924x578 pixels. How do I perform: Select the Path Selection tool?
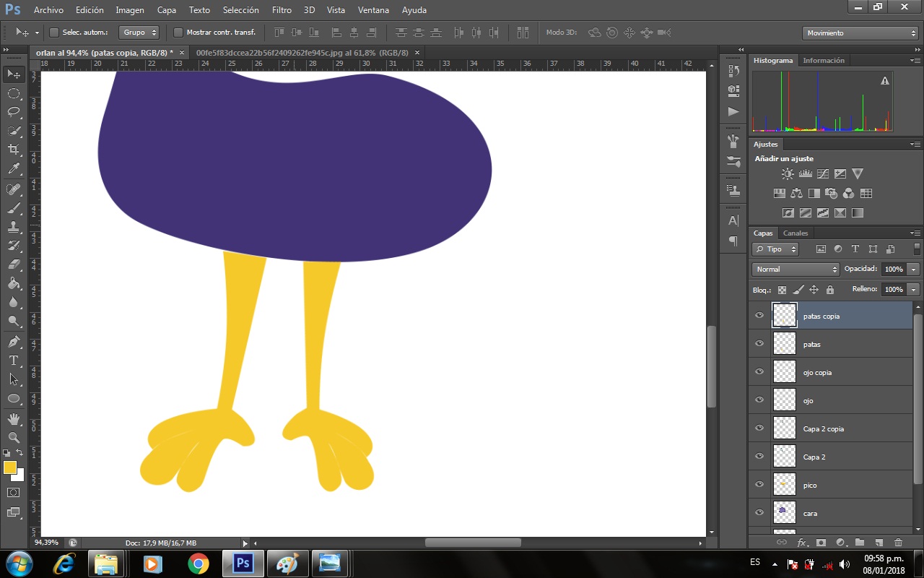coord(14,379)
